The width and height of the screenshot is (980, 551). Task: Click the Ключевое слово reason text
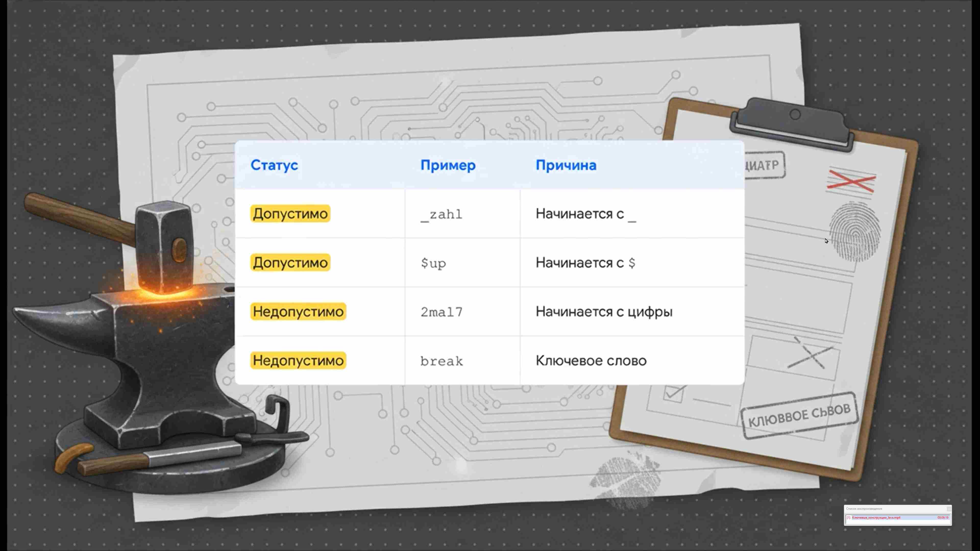591,360
